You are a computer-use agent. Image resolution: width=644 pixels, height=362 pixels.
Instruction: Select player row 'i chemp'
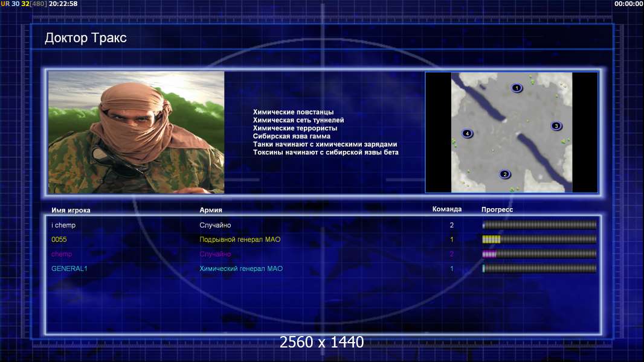pos(323,225)
